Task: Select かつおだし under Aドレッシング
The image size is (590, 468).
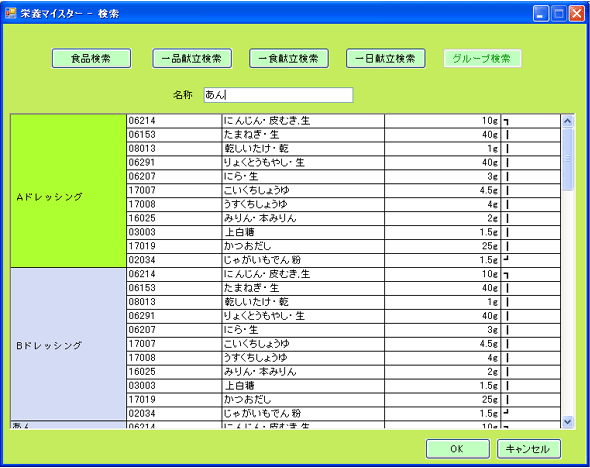Action: pos(303,246)
